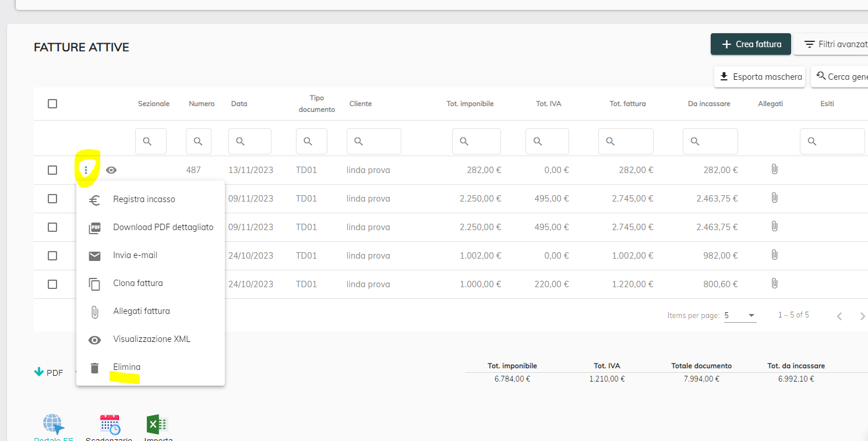
Task: Choose Download PDF dettagliato
Action: coord(150,227)
